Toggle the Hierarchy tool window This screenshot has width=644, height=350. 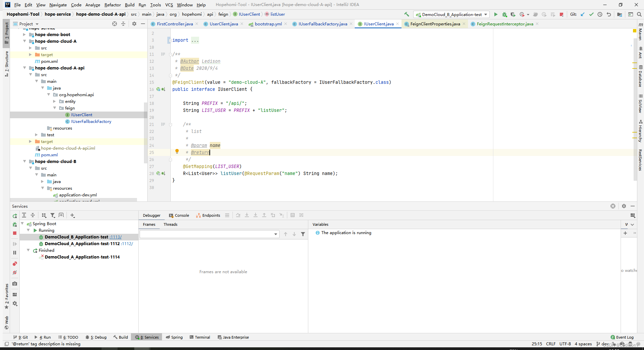[x=640, y=131]
